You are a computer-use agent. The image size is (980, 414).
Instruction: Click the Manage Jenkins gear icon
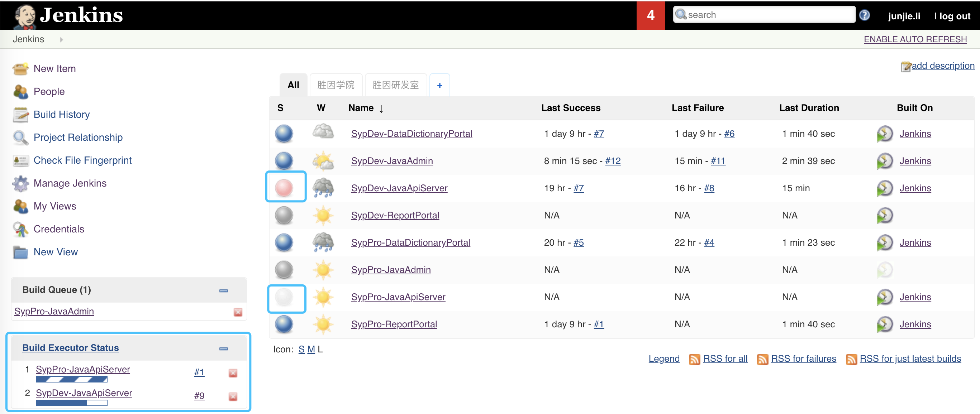(20, 183)
